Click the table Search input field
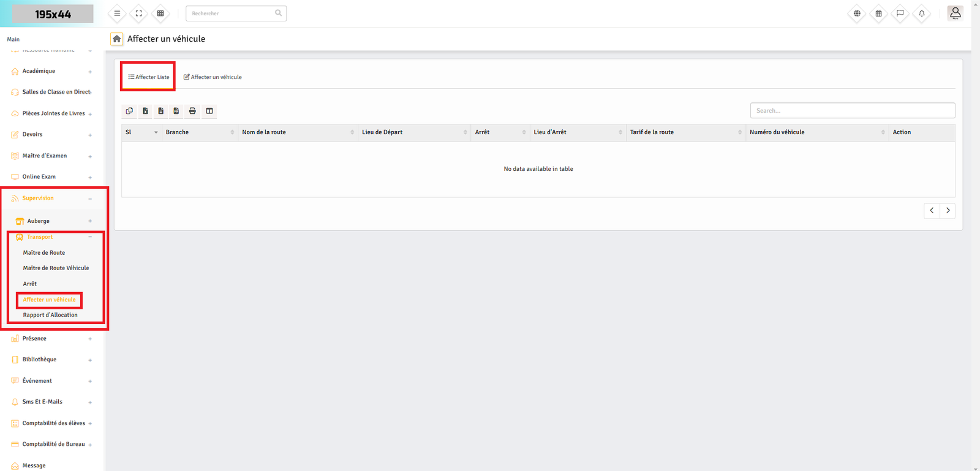The height and width of the screenshot is (471, 980). 852,111
